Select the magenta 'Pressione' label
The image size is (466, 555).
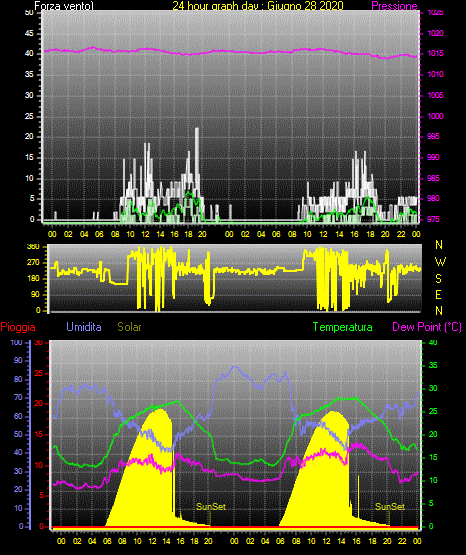394,6
